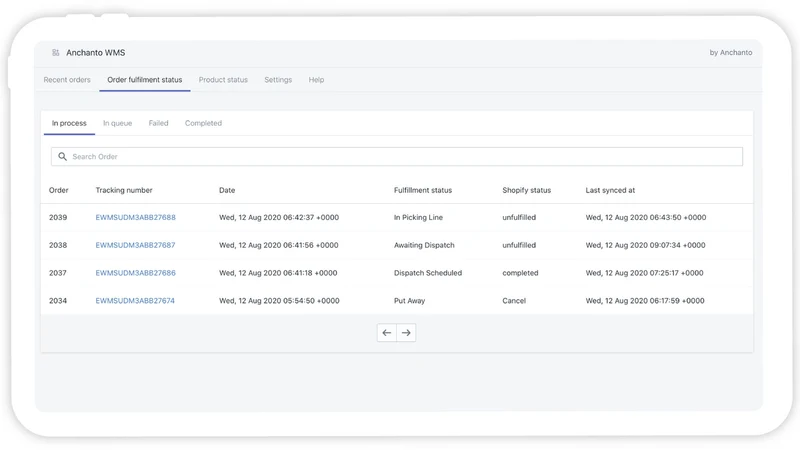The width and height of the screenshot is (800, 450).
Task: Click the by Anchanto label
Action: (x=731, y=53)
